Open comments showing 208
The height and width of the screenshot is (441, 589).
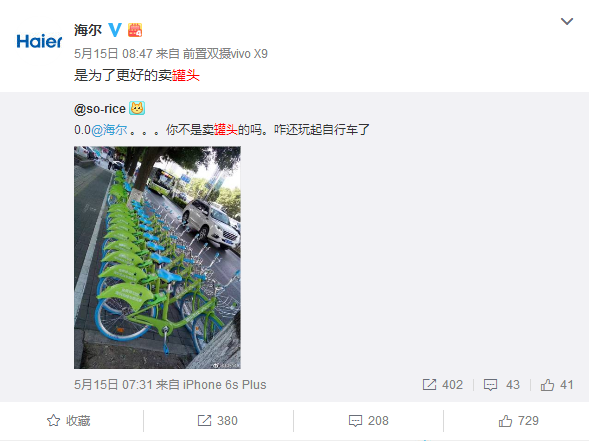click(369, 421)
